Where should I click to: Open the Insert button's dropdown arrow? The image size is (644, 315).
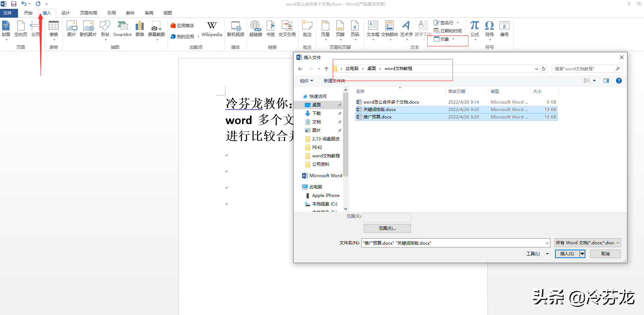pyautogui.click(x=582, y=254)
